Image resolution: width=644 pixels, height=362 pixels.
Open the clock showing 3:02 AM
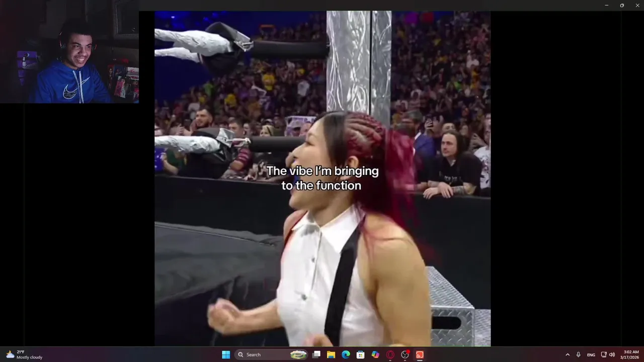tap(631, 354)
